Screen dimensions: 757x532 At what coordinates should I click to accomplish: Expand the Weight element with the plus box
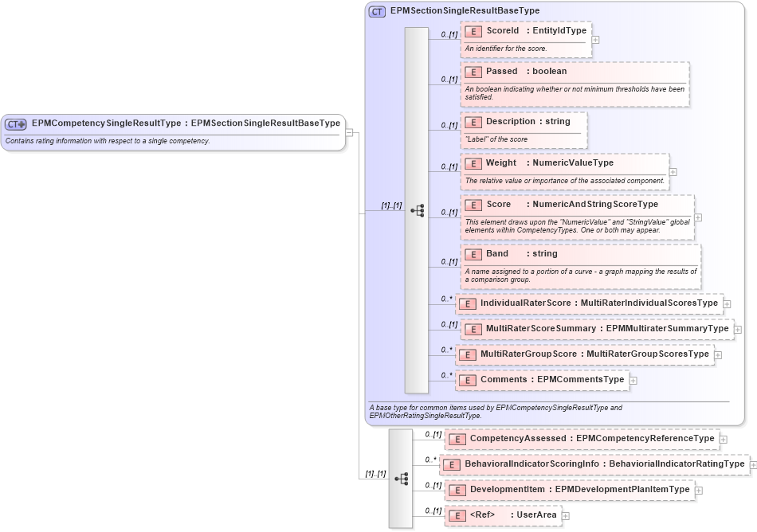click(673, 171)
